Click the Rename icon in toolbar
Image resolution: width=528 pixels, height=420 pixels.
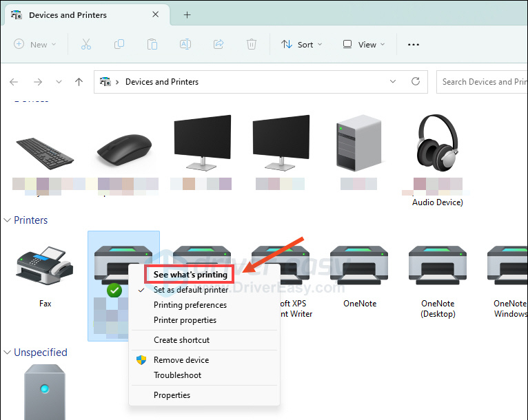pos(185,44)
